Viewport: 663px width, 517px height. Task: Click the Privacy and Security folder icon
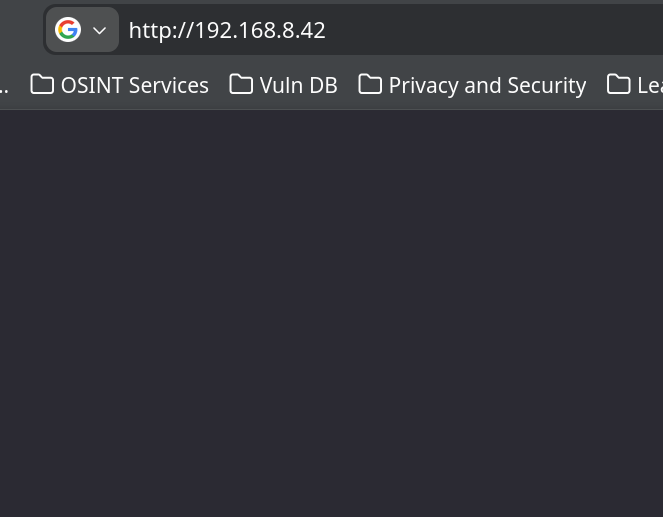(x=370, y=85)
